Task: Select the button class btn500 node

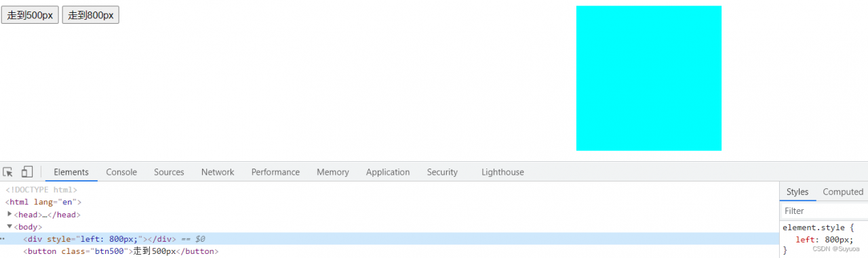Action: click(x=121, y=251)
